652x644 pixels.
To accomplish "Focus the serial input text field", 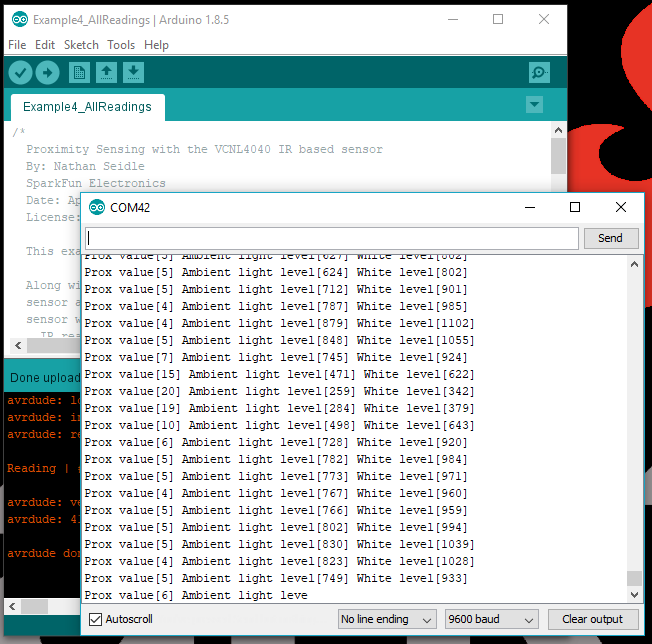I will point(332,238).
